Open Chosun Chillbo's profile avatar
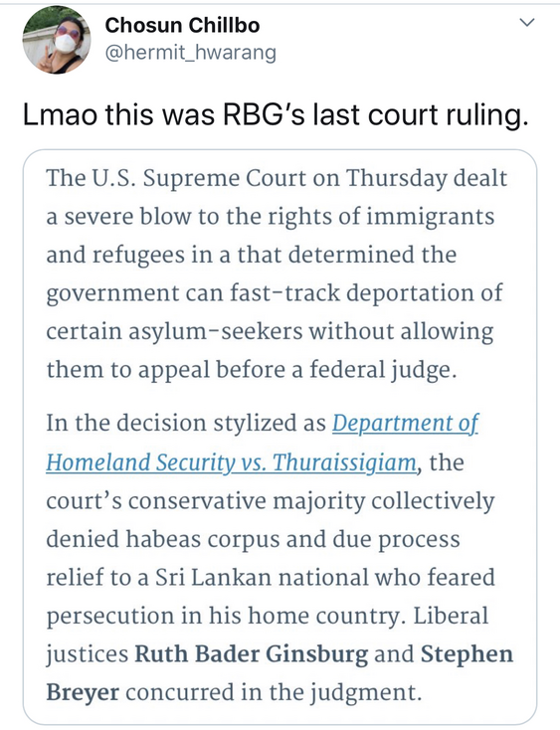Screen dimensions: 560x730 [57, 42]
